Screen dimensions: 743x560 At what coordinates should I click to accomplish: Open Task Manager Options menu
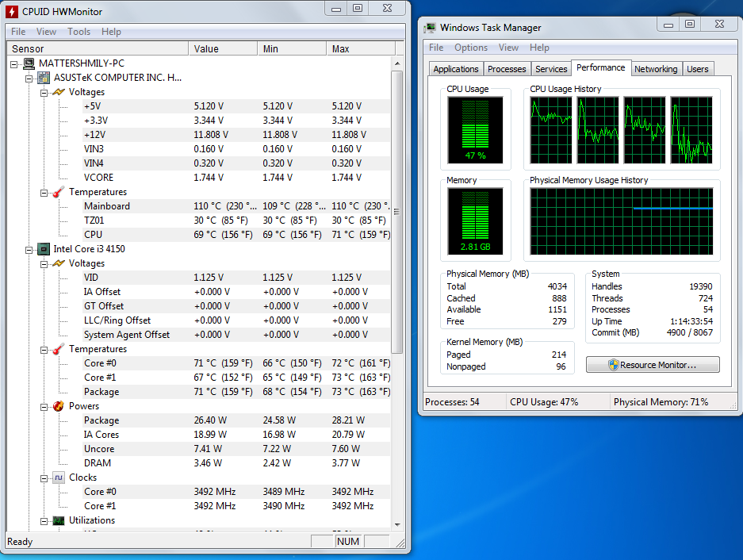point(471,48)
